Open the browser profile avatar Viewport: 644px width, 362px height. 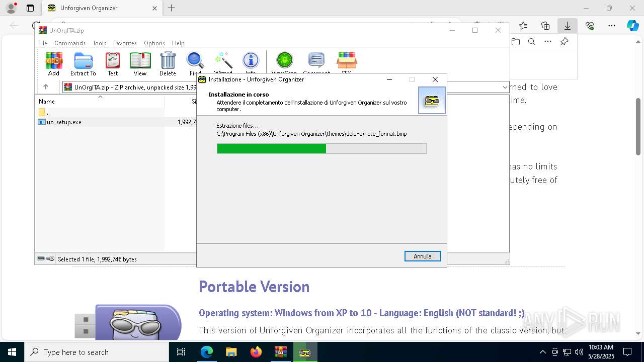coord(11,8)
